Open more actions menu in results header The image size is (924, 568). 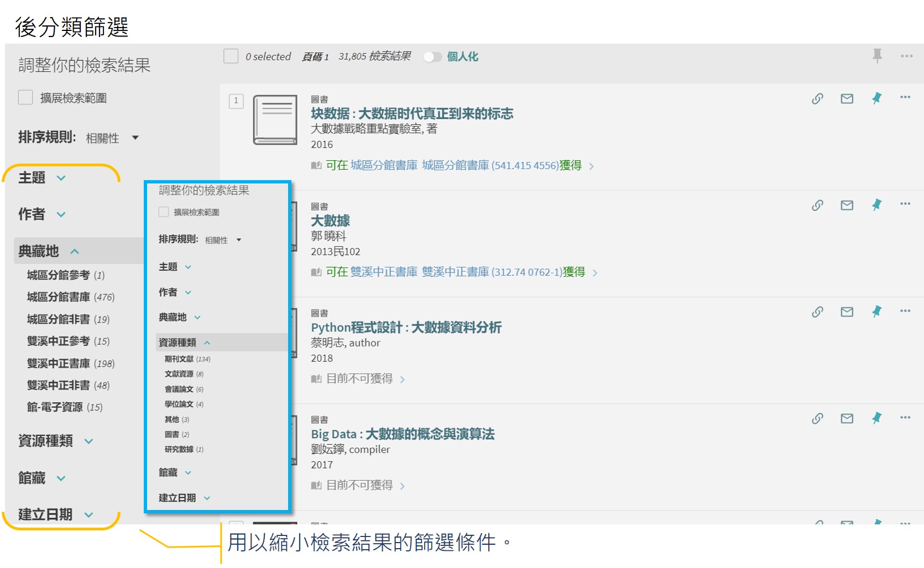906,56
